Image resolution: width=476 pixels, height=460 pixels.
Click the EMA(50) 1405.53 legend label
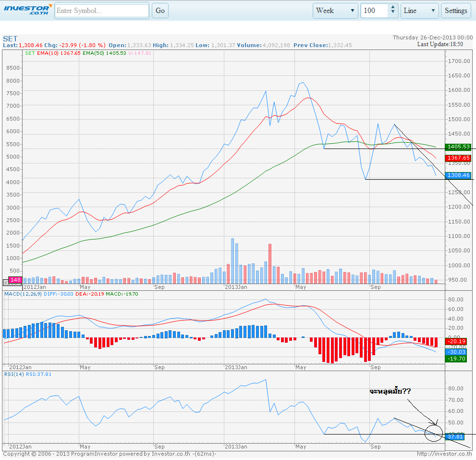tap(104, 53)
